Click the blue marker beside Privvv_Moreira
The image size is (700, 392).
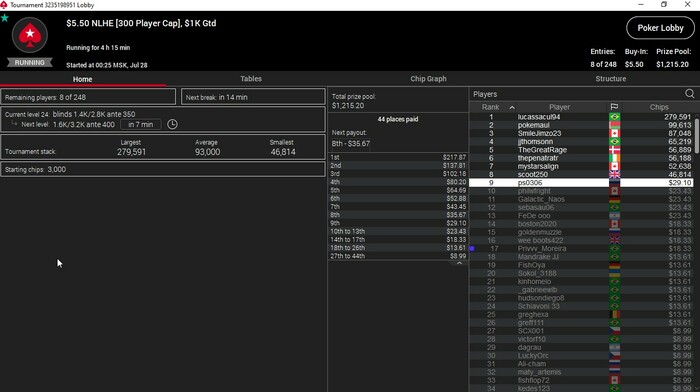[472, 249]
